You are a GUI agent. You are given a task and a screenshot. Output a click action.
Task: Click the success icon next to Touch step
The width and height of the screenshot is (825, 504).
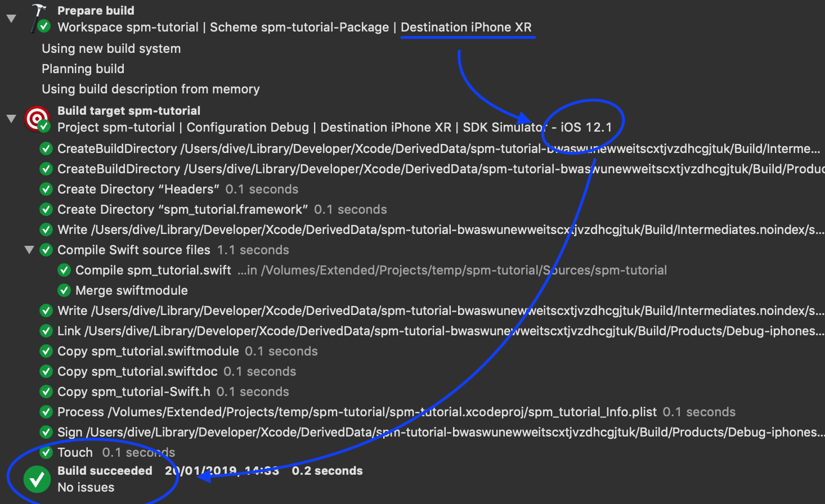[x=46, y=453]
